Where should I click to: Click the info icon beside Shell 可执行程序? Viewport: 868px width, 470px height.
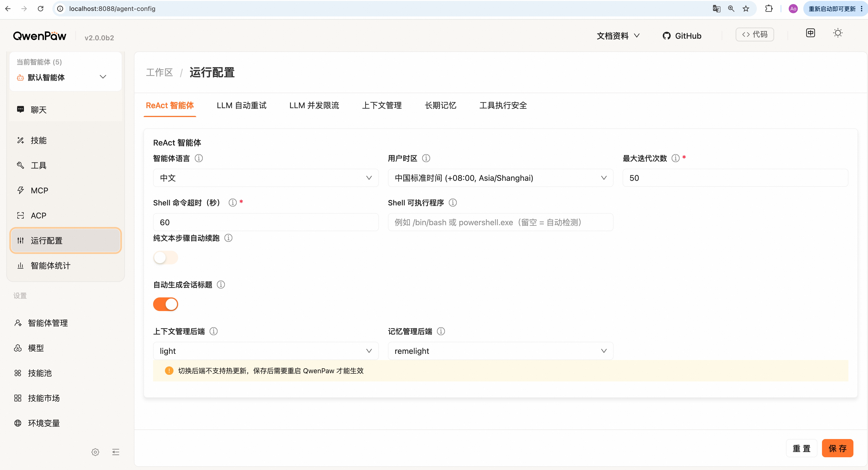click(x=453, y=203)
